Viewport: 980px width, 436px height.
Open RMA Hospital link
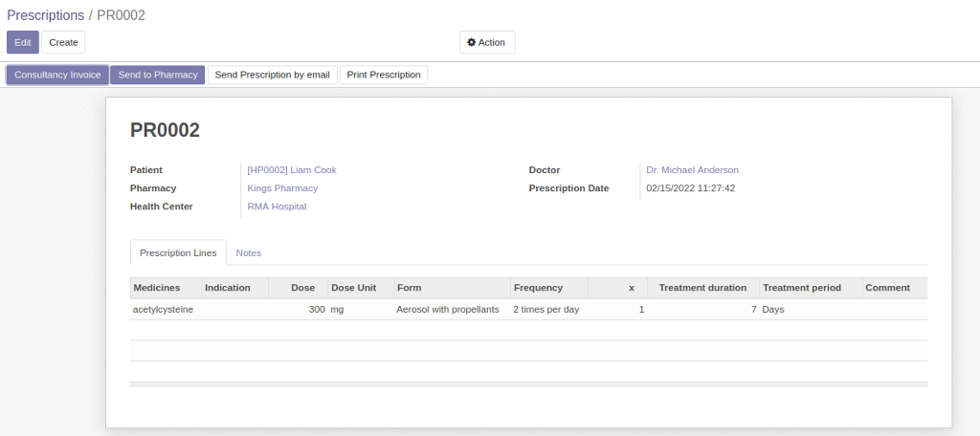coord(277,207)
